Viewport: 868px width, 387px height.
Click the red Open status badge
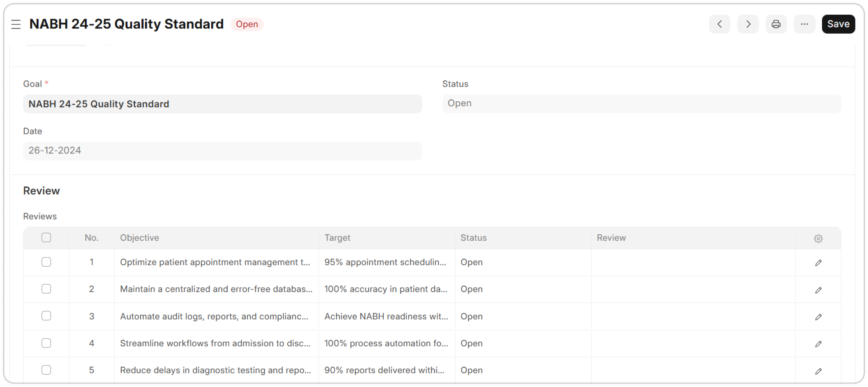point(247,24)
